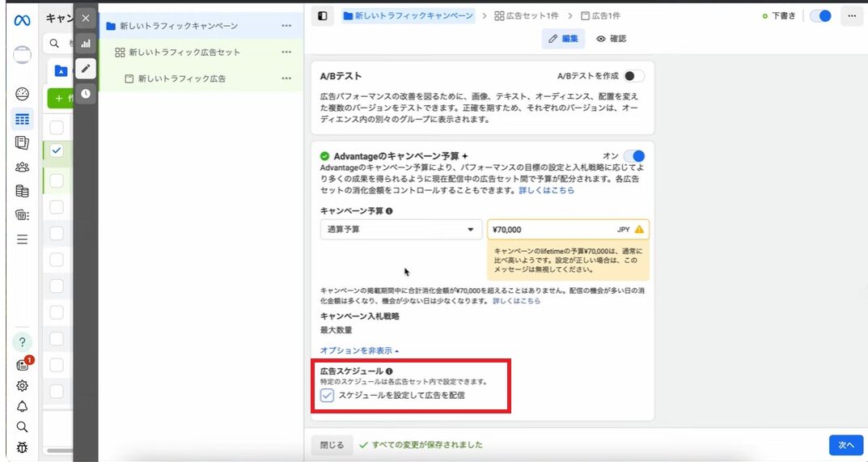Screen dimensions: 868x462
Task: Turn off Advantageのキャンペーン予算 toggle
Action: point(634,156)
